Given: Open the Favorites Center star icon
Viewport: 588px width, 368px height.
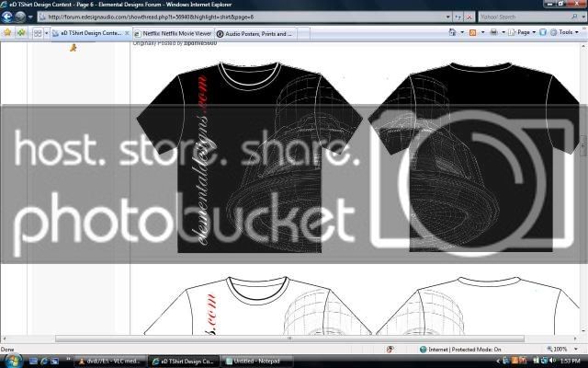Looking at the screenshot, I should click(7, 33).
